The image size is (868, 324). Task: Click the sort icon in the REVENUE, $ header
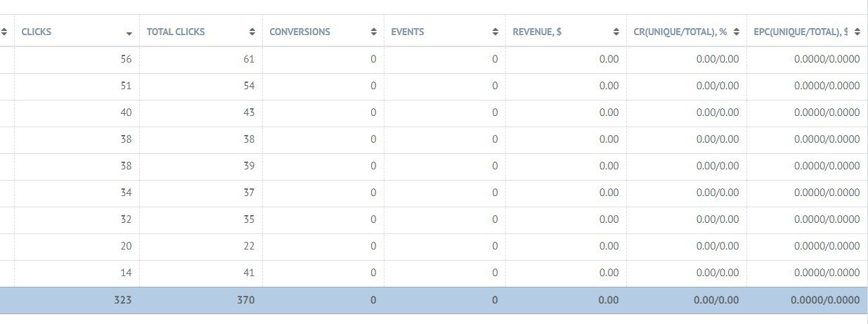(616, 32)
